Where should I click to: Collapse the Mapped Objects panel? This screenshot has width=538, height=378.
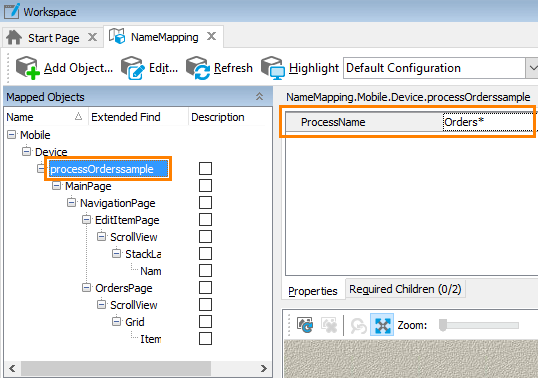click(x=259, y=96)
